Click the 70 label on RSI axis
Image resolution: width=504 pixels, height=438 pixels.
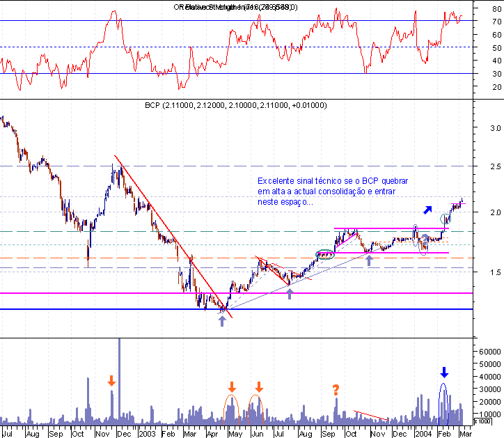[496, 22]
